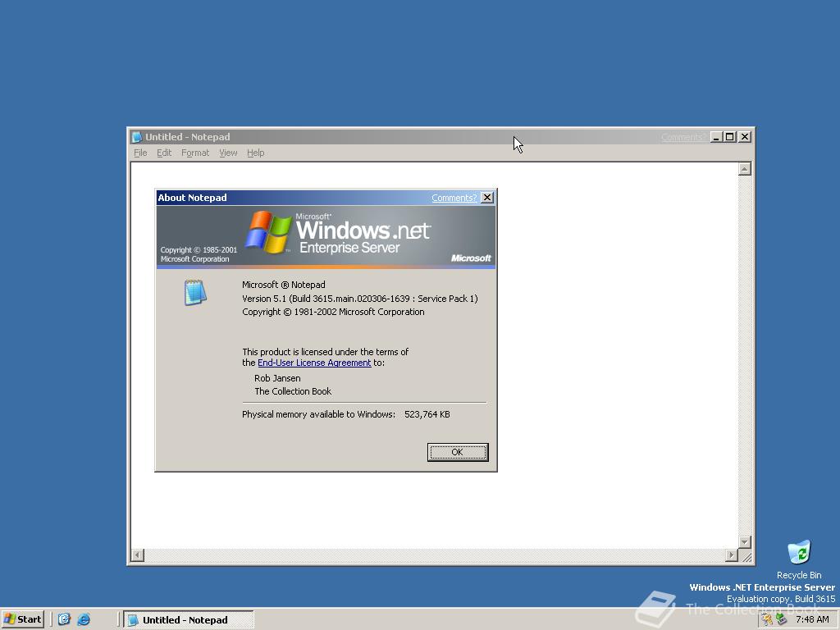
Task: Click the Microsoft ® Notepad text line
Action: [x=283, y=285]
